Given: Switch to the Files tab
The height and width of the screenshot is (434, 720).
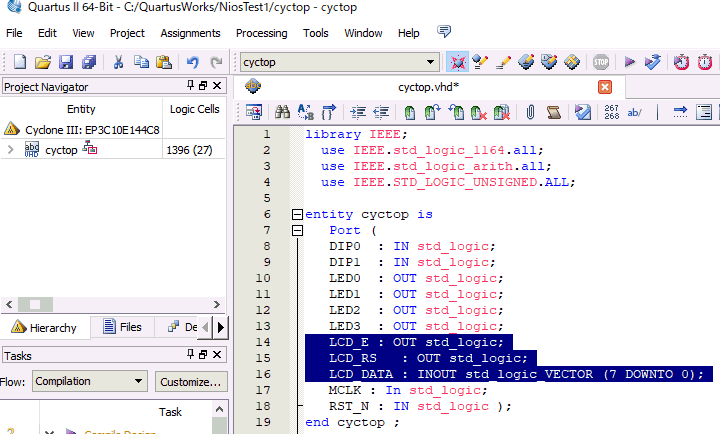Looking at the screenshot, I should point(122,327).
